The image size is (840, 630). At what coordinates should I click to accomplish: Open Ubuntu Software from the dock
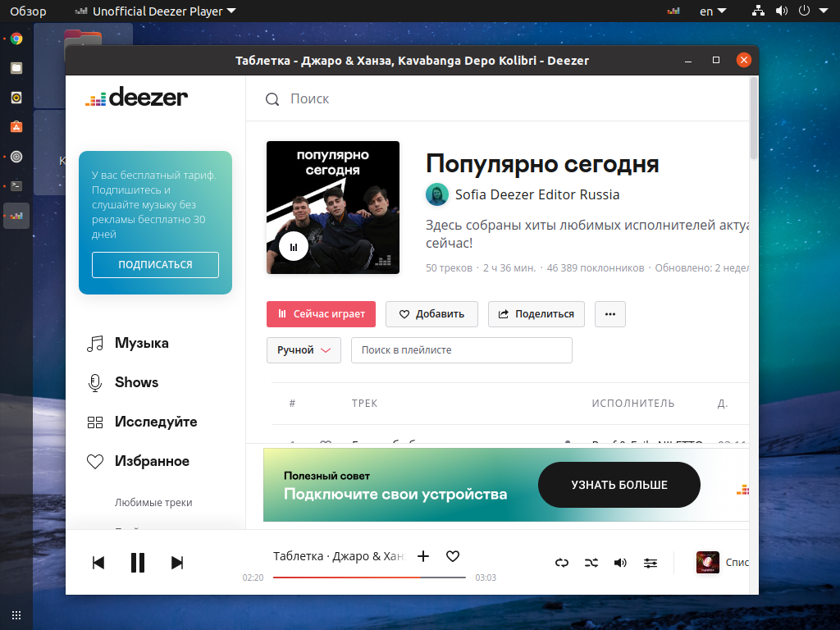coord(16,127)
